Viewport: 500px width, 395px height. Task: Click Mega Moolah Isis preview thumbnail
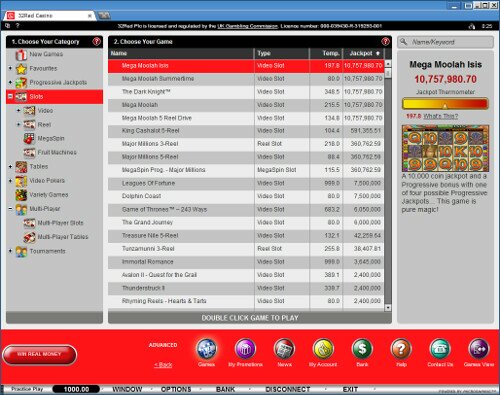pos(445,148)
